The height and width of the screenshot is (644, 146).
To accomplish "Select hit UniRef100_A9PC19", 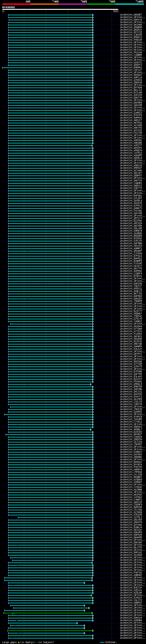I will coord(131,77).
